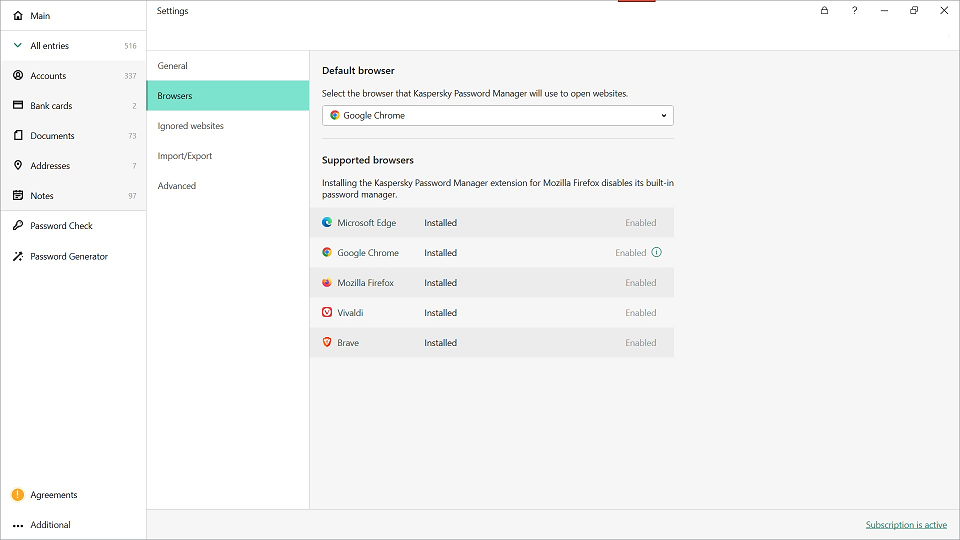Click the Main home icon
The image size is (960, 540).
(x=18, y=15)
